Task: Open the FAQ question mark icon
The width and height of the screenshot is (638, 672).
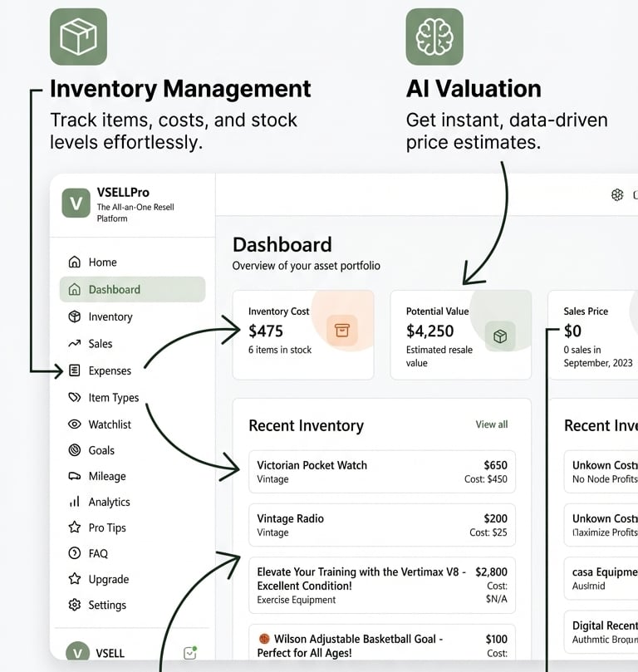Action: point(75,553)
